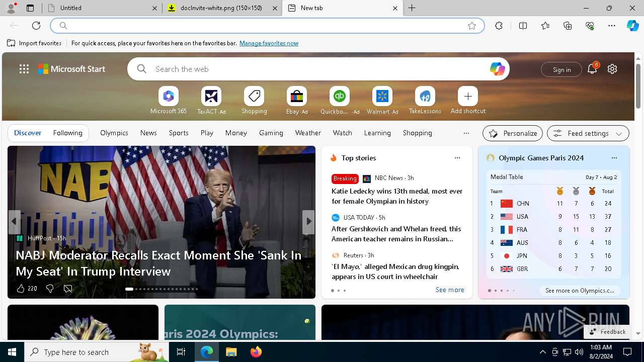
Task: Click Personalize button
Action: click(513, 133)
